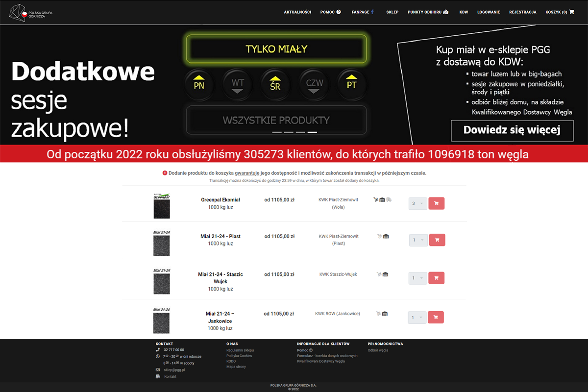Open Kontakt link in footer
The height and width of the screenshot is (392, 588).
point(170,376)
